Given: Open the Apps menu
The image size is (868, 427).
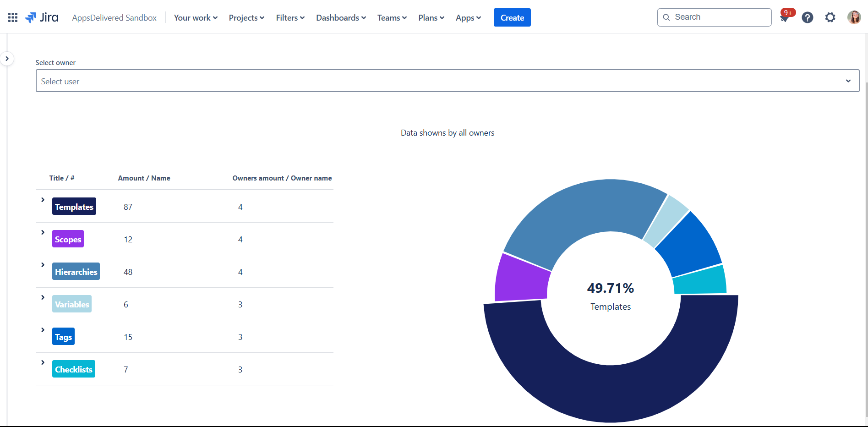Looking at the screenshot, I should [468, 18].
